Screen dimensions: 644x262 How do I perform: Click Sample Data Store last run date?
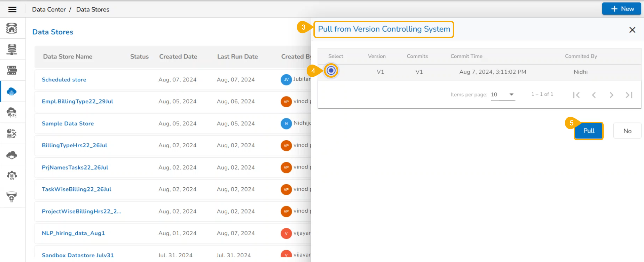pyautogui.click(x=236, y=123)
